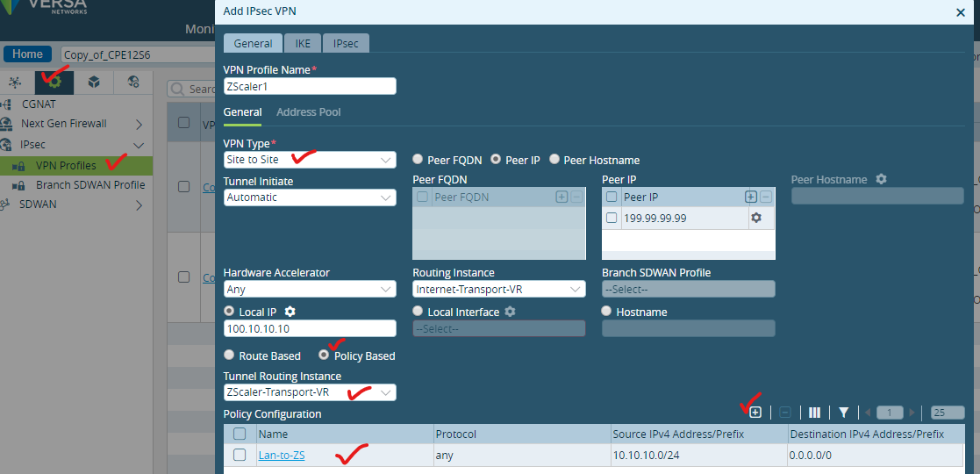The width and height of the screenshot is (980, 474).
Task: Switch to the top General tab
Action: click(x=254, y=43)
